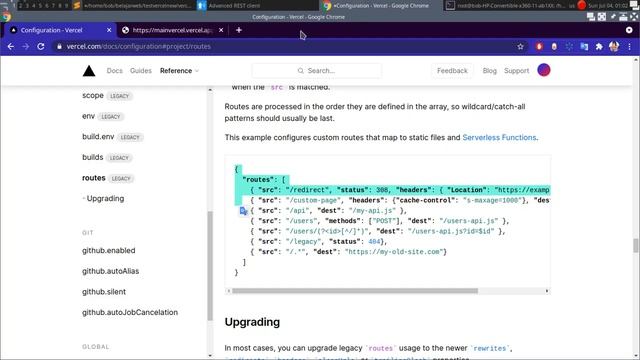Open the Support link
The image size is (640, 360).
[516, 71]
